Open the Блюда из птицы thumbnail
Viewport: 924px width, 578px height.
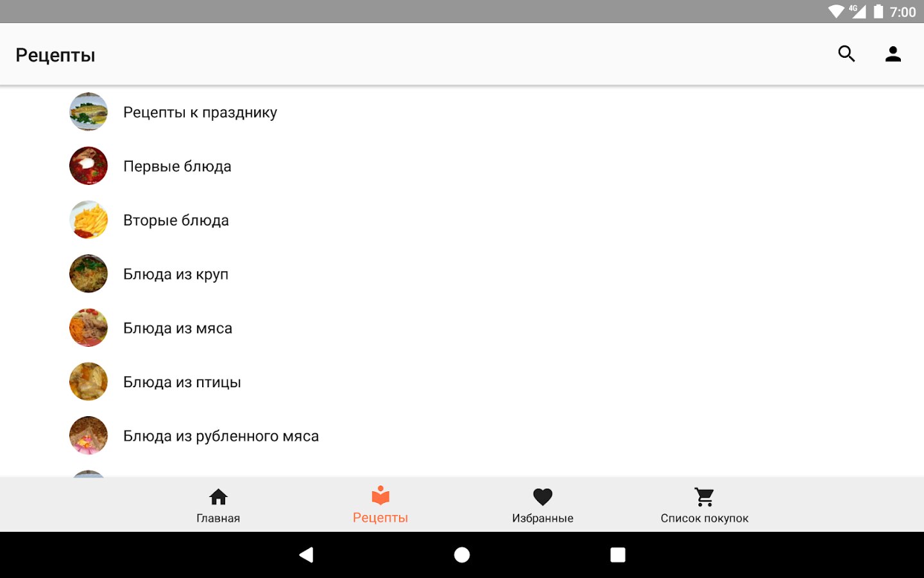click(x=89, y=381)
